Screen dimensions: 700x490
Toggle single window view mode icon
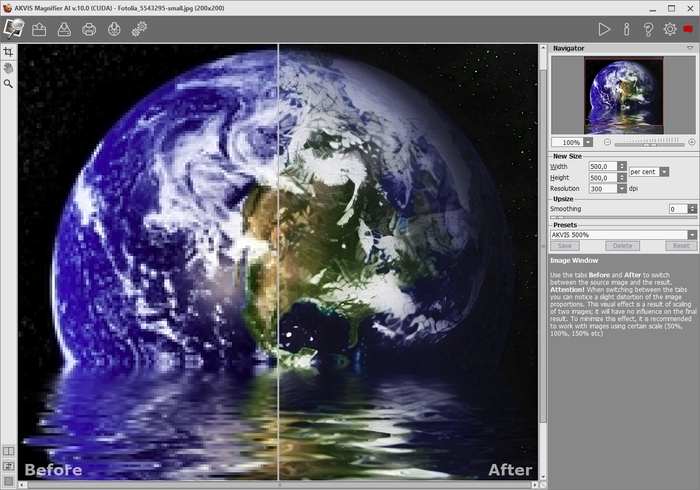point(8,481)
